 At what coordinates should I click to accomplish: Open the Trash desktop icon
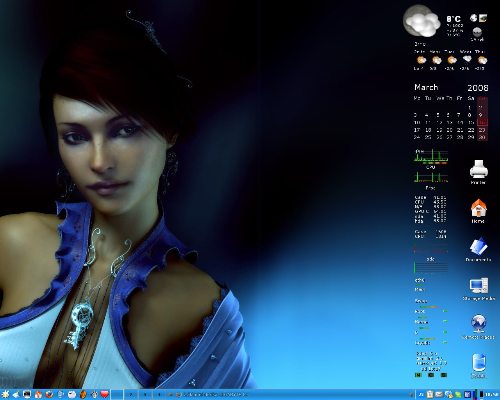coord(478,366)
